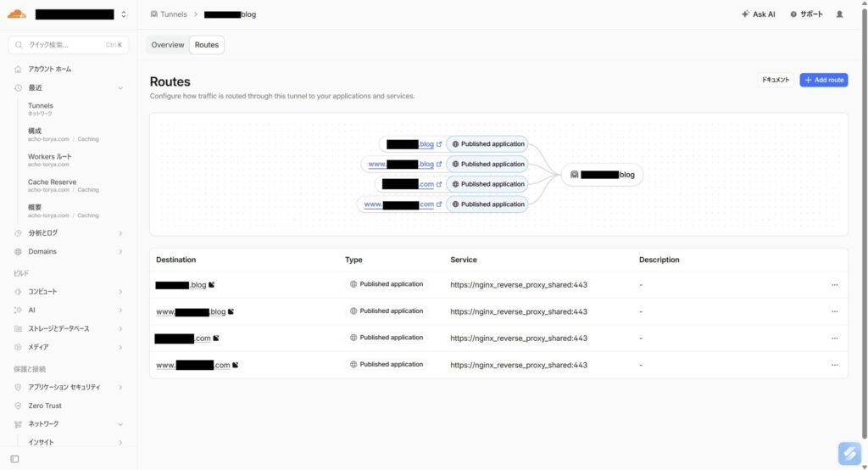This screenshot has height=470, width=868.
Task: Go to アカウント ホーム in sidebar
Action: (50, 70)
